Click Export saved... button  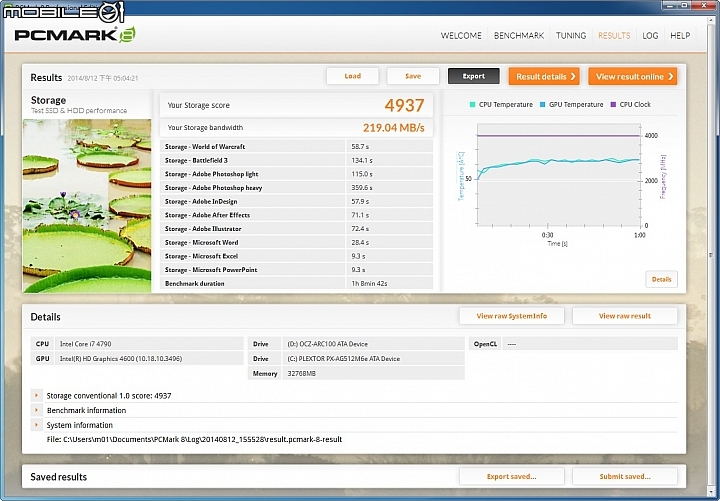pyautogui.click(x=512, y=476)
